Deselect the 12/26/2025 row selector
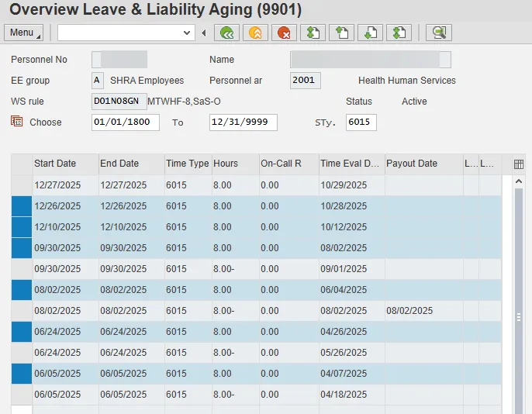The height and width of the screenshot is (414, 532). point(22,206)
